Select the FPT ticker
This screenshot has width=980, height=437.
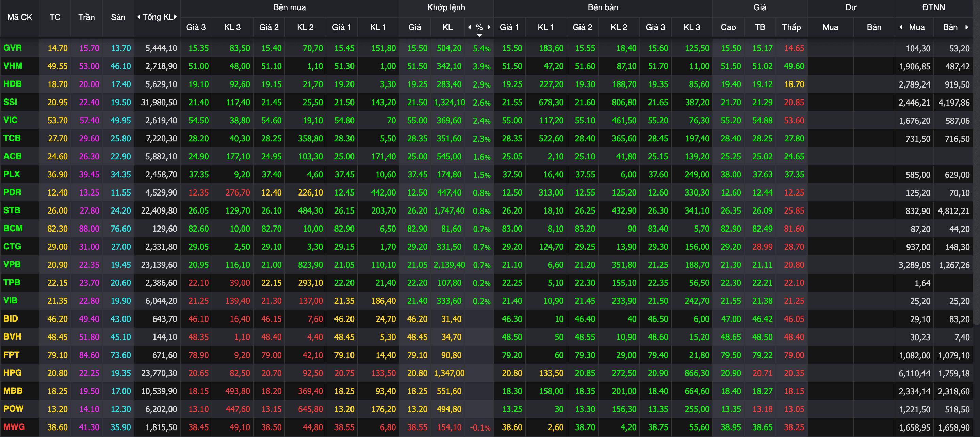coord(12,355)
